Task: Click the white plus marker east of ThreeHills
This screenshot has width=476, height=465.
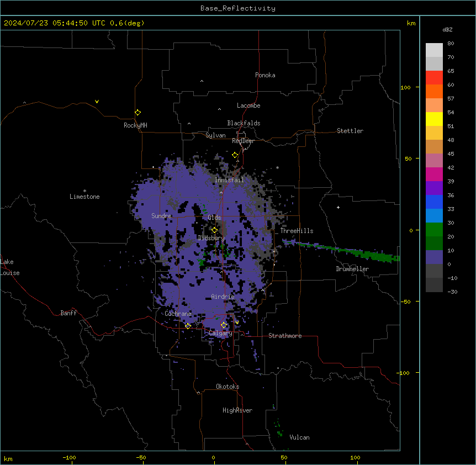Action: coord(338,207)
